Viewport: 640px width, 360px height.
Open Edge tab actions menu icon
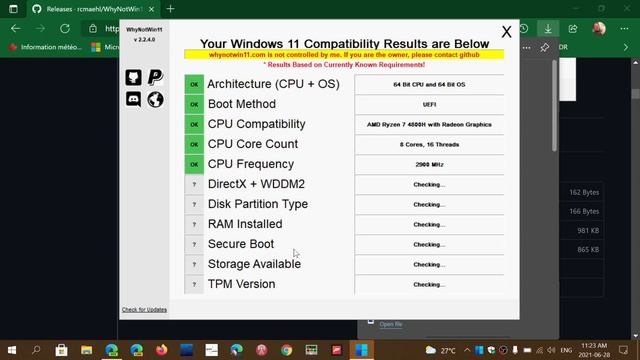pos(13,9)
